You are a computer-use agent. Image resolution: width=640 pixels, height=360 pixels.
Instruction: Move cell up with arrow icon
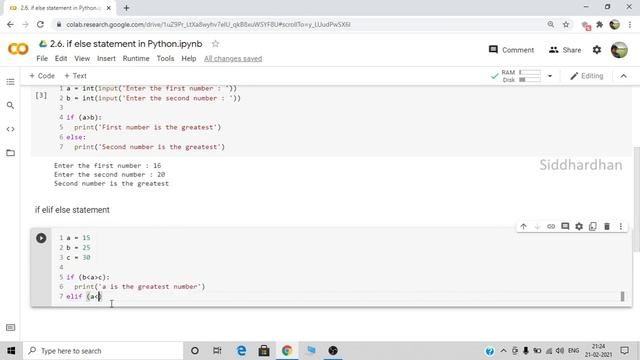point(523,226)
